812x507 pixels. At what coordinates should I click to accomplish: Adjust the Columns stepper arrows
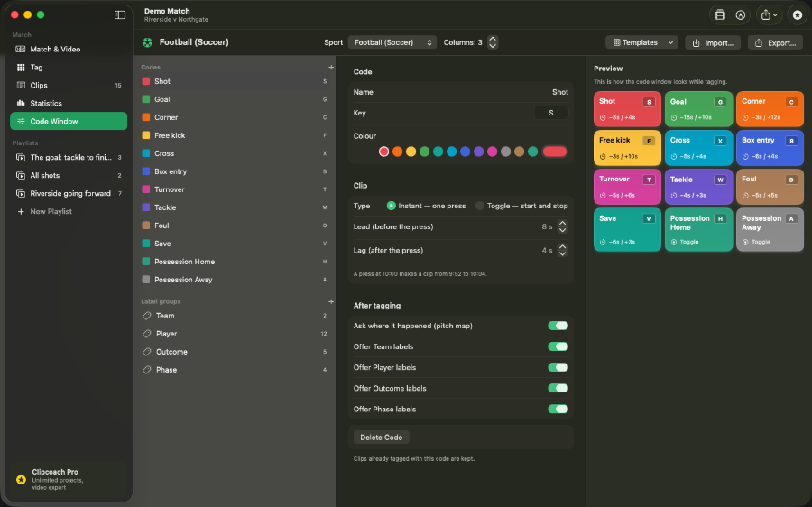[x=493, y=42]
